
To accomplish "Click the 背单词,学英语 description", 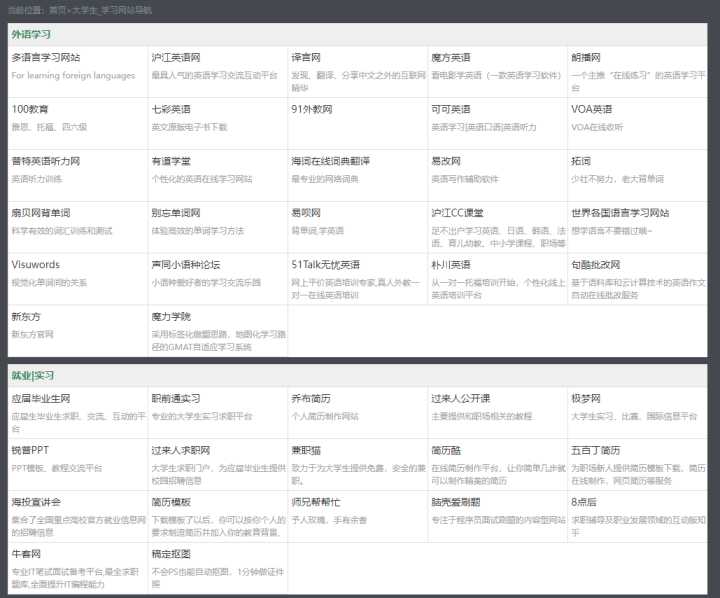I will tap(318, 231).
